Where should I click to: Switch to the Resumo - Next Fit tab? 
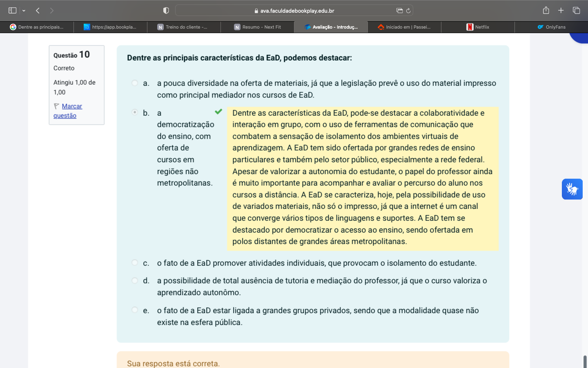click(257, 27)
